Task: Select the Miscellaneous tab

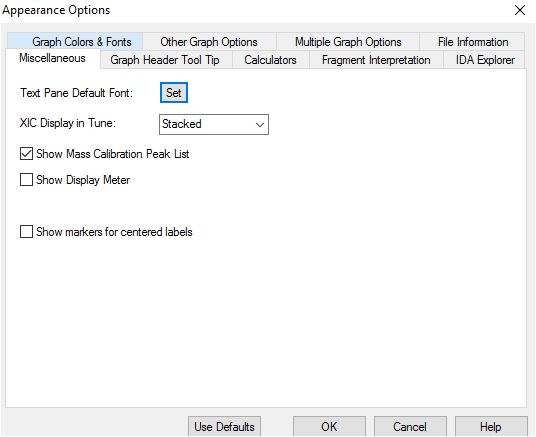Action: click(x=53, y=58)
